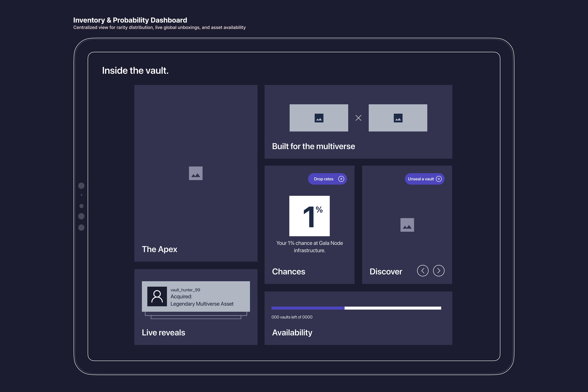Go to previous item with left arrow
The height and width of the screenshot is (392, 588).
tap(423, 271)
